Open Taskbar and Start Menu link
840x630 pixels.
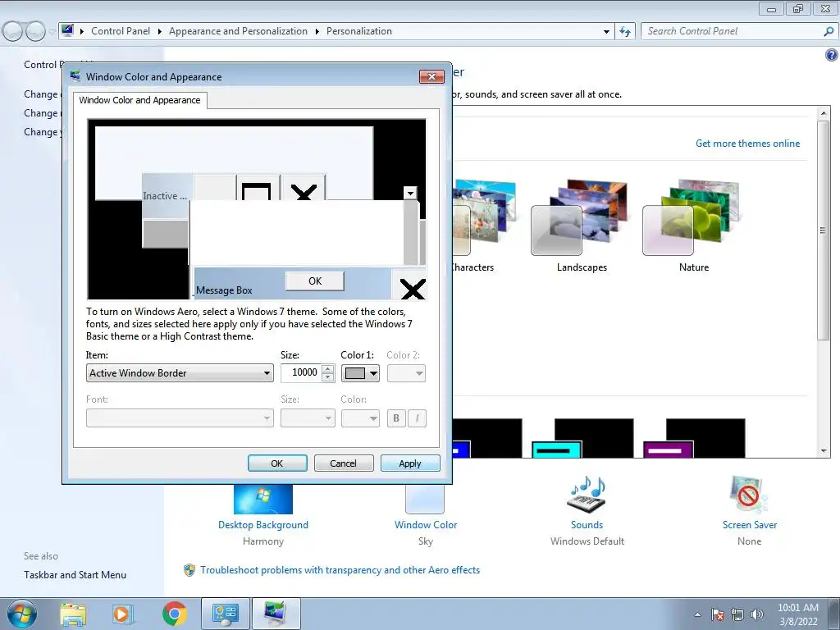75,575
